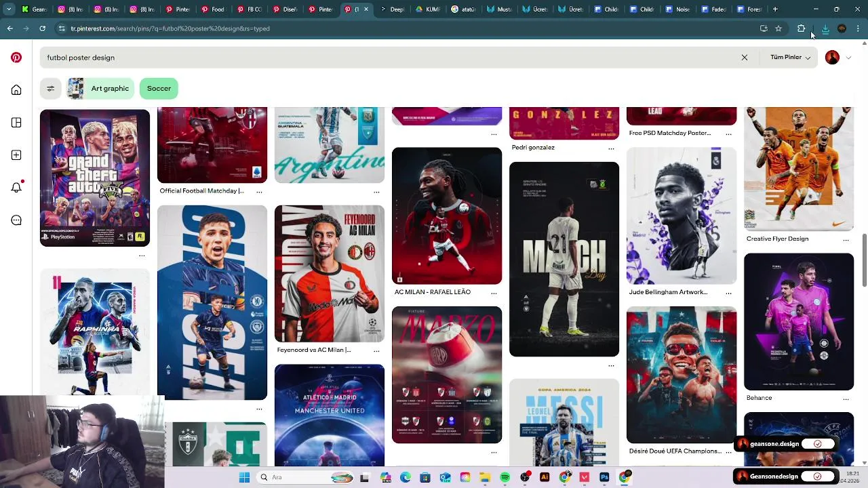The width and height of the screenshot is (868, 488).
Task: Toggle the Soccer filter chip
Action: click(159, 89)
